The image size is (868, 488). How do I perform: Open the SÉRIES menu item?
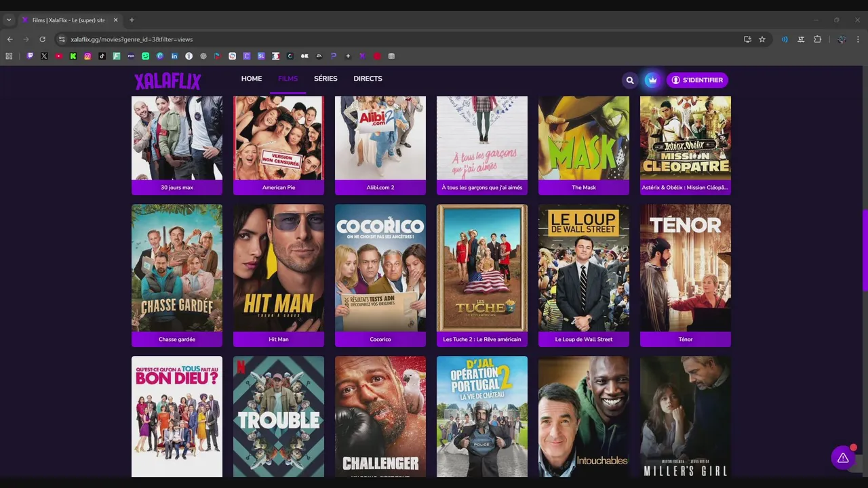coord(325,79)
